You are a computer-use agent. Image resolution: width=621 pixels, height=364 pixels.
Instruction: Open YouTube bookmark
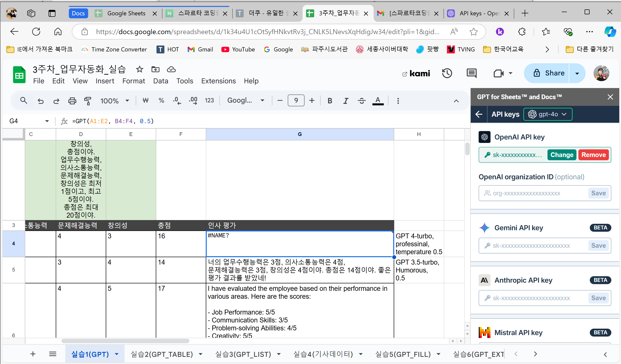(x=238, y=49)
